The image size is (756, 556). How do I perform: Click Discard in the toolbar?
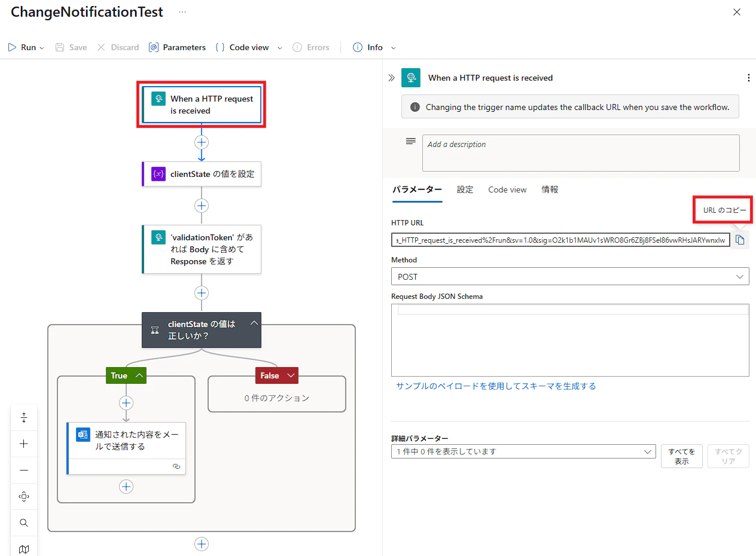118,47
